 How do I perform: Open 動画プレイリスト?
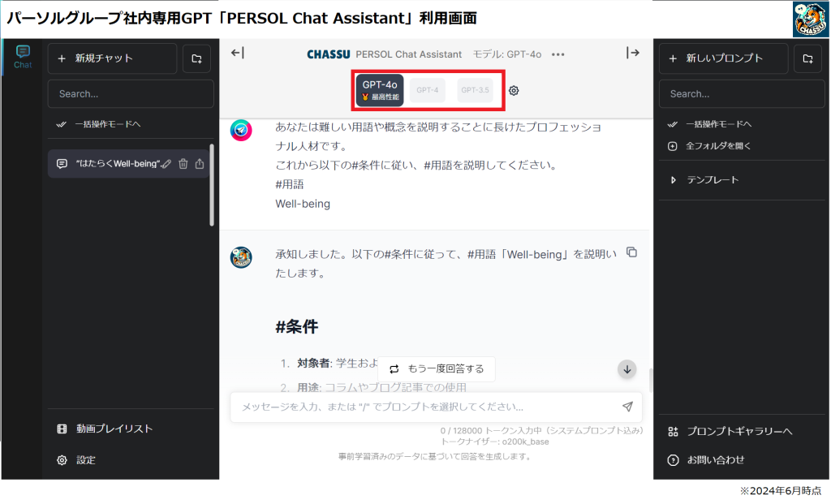[105, 429]
